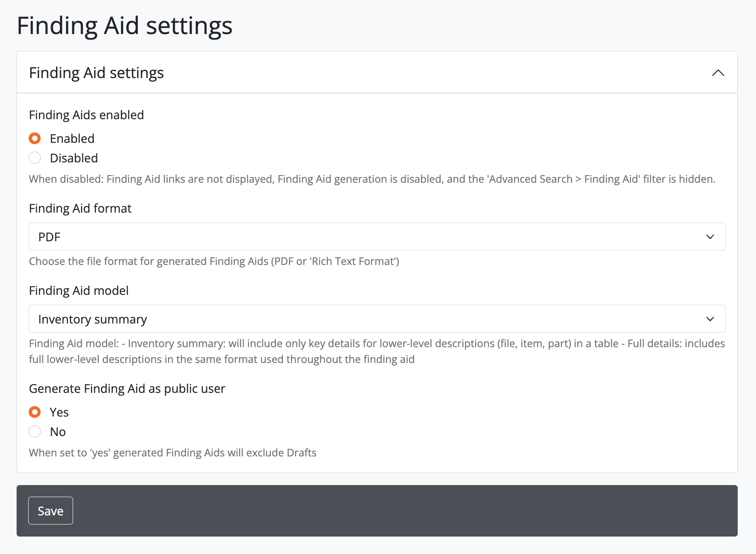Choose No for generating as public user
This screenshot has width=756, height=554.
[x=35, y=431]
